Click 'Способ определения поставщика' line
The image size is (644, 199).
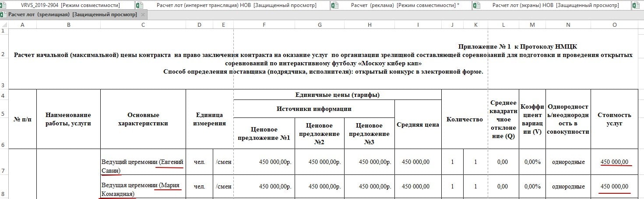(323, 71)
